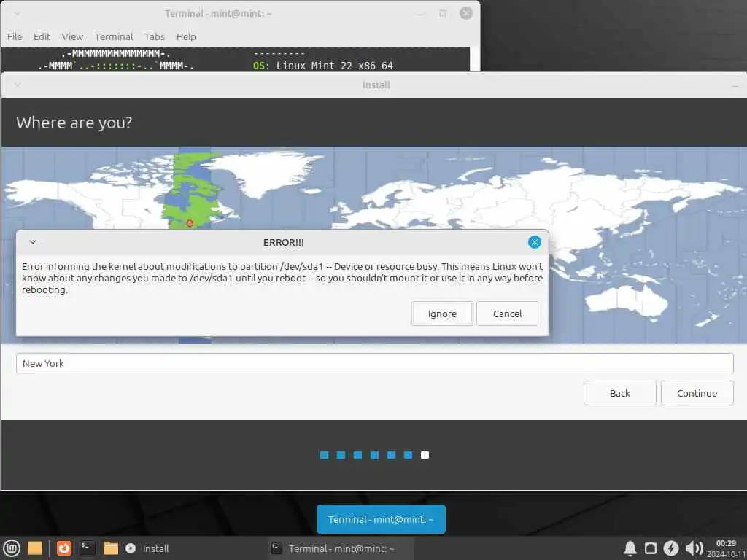747x560 pixels.
Task: Click the last white progress step indicator
Action: (x=425, y=455)
